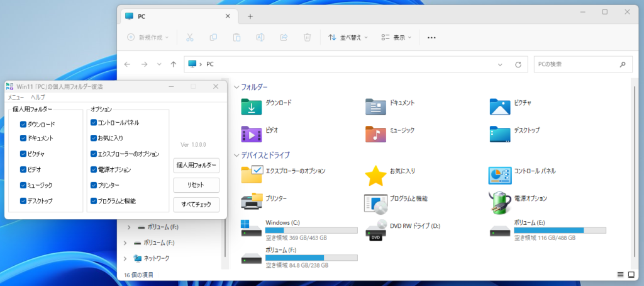Go up one level with the up arrow

coord(174,65)
